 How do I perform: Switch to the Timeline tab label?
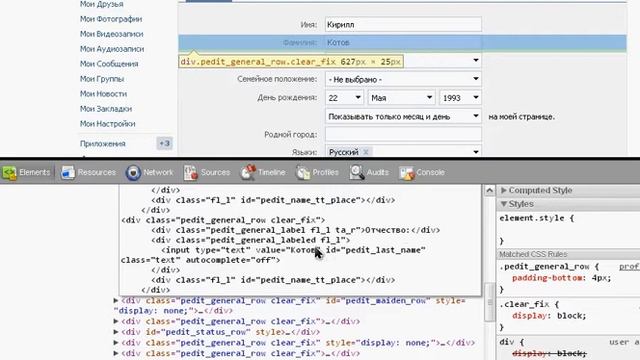[271, 172]
